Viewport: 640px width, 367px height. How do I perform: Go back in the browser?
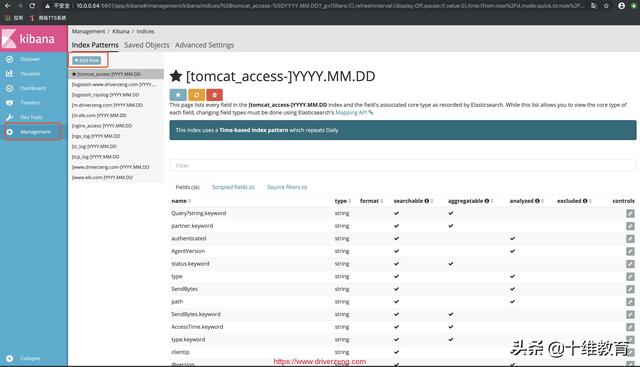coord(7,6)
